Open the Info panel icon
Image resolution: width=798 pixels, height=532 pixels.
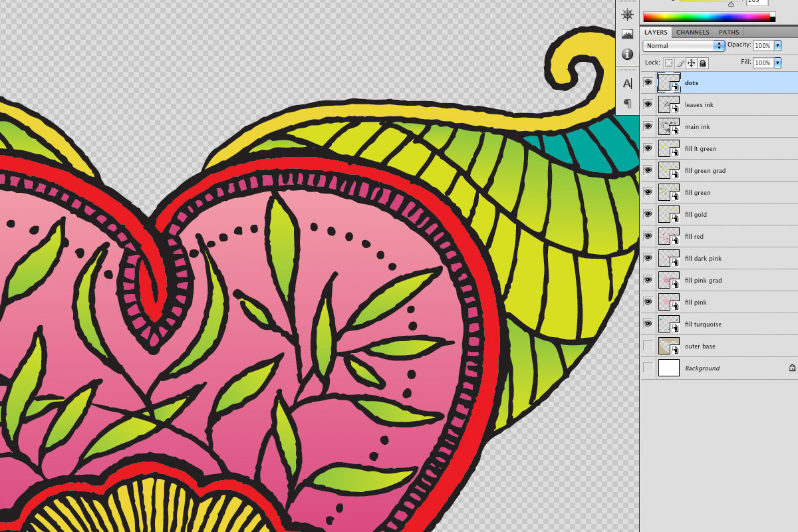point(627,55)
